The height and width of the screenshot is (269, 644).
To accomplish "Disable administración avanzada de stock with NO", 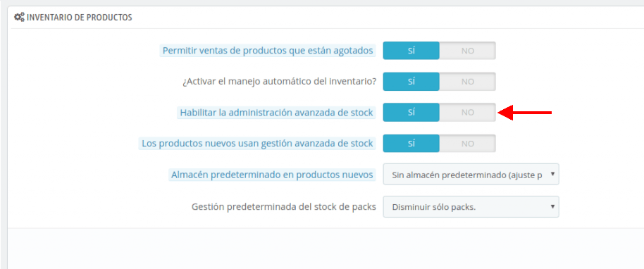I will pos(467,113).
